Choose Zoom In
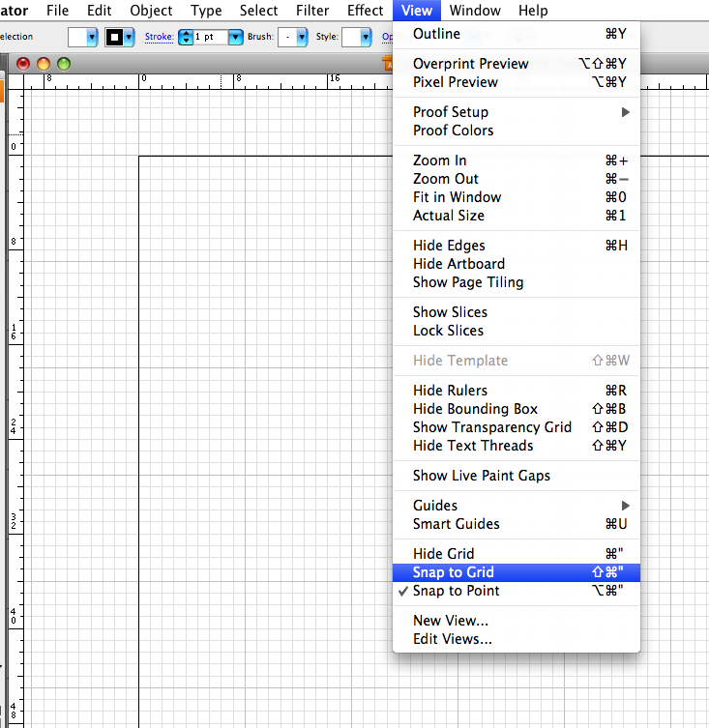Viewport: 709px width, 728px height. (517, 160)
